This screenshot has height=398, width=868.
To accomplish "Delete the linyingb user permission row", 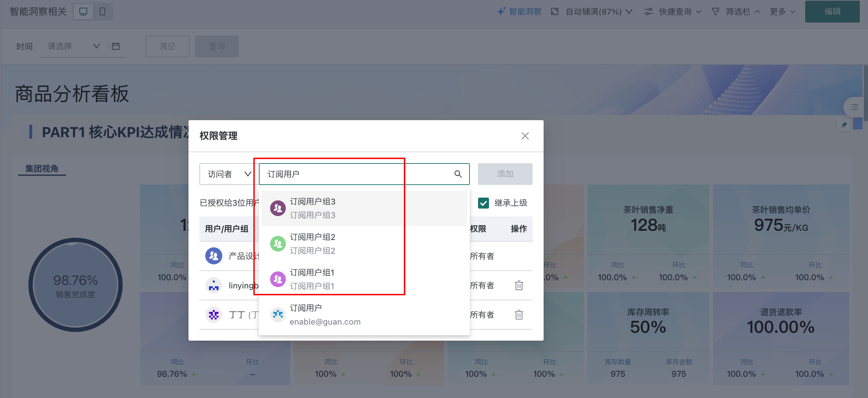I will [519, 285].
